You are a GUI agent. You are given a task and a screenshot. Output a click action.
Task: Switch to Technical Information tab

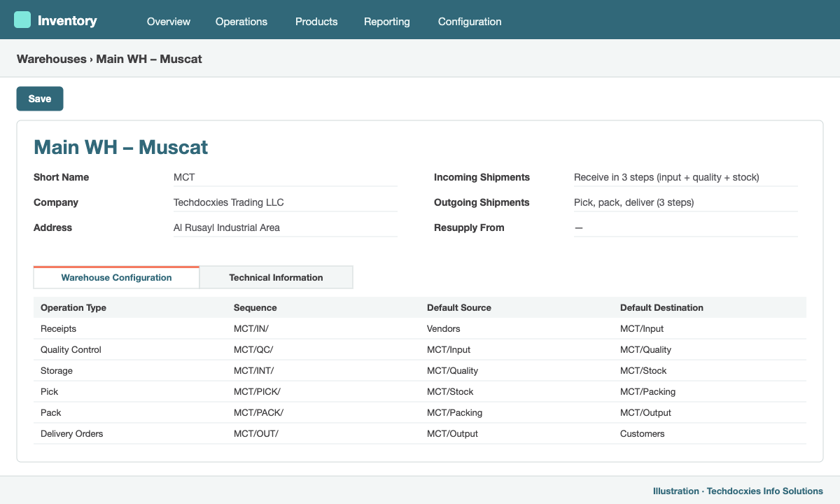click(276, 277)
